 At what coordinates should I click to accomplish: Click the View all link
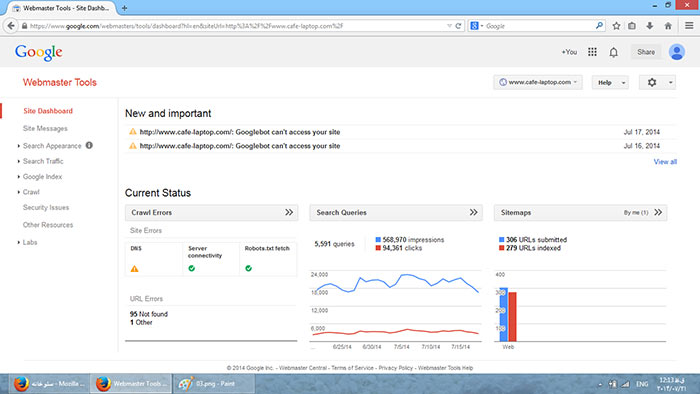click(x=665, y=162)
